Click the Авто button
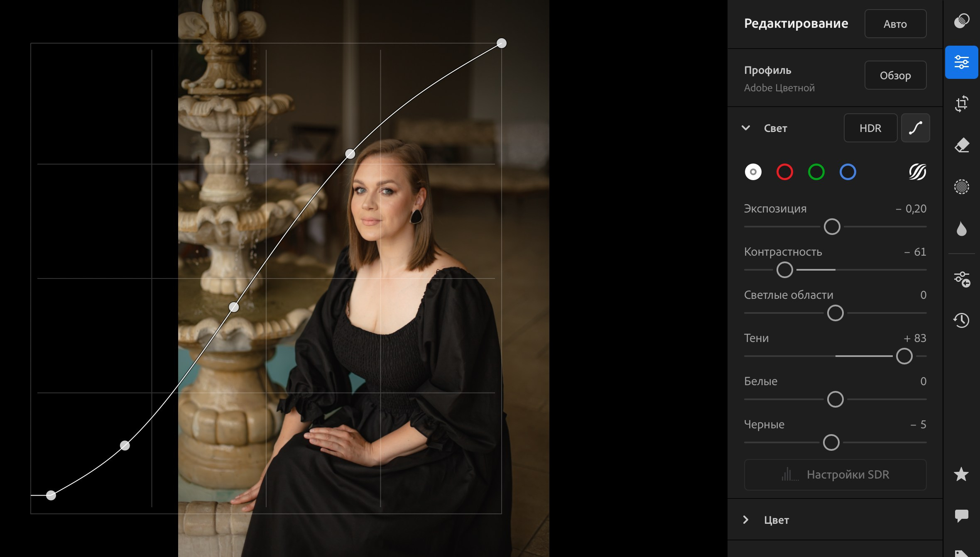The height and width of the screenshot is (557, 980). click(x=895, y=24)
